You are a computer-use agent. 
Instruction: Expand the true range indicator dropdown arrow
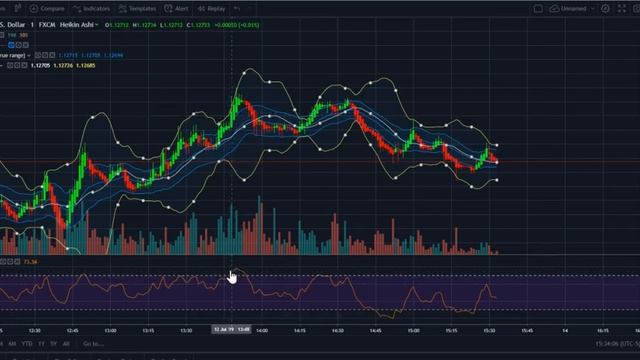point(29,55)
